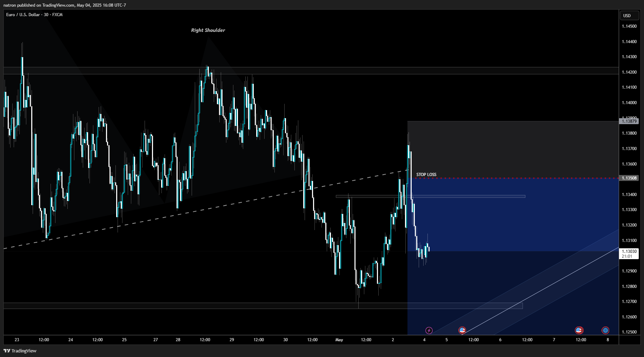644x357 pixels.
Task: Select the support rectangle near 1.12700
Action: point(263,306)
